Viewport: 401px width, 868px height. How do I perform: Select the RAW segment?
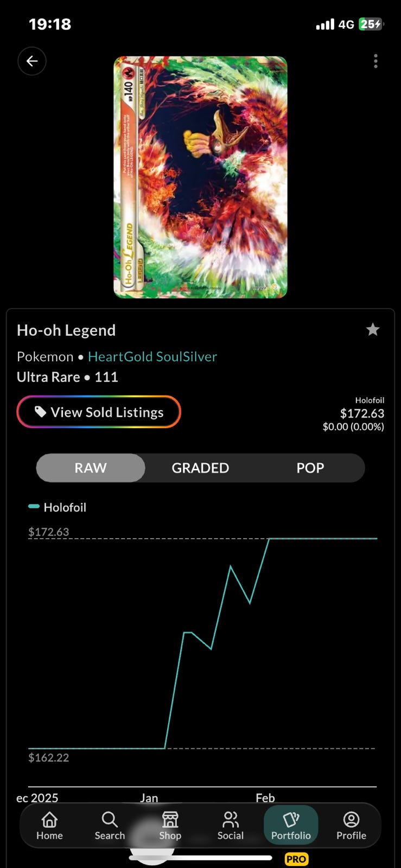[91, 468]
